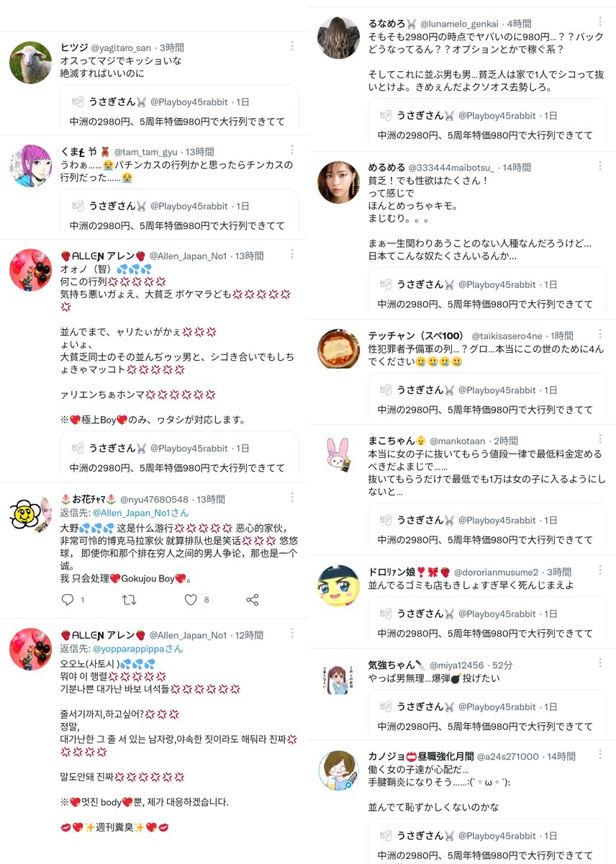Like the お花チャマ tweet
The image size is (616, 864).
tap(191, 600)
